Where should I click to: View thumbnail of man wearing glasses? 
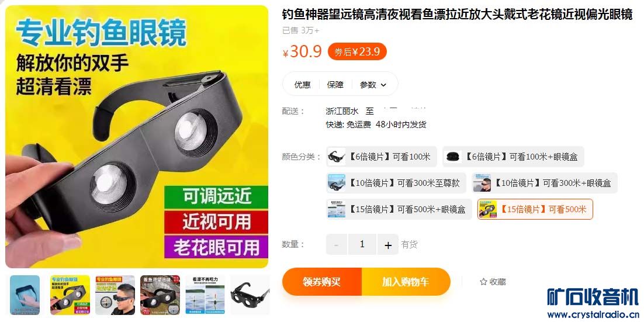(115, 295)
